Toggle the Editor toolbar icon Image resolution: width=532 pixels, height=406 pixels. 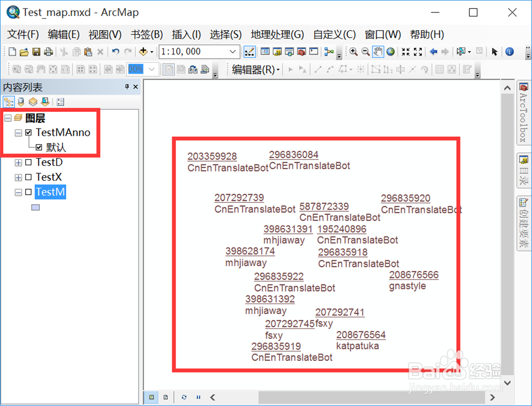250,52
